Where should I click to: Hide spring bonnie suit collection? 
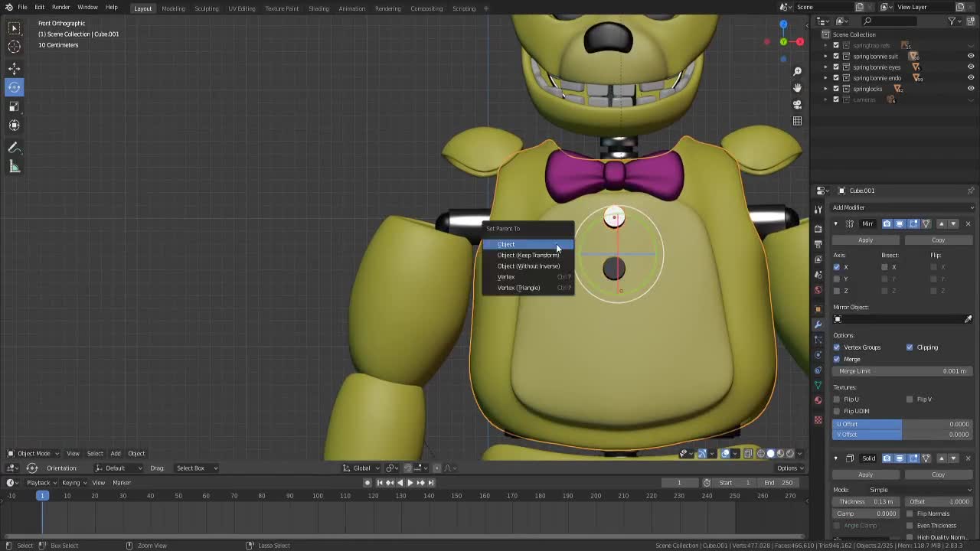pos(971,56)
